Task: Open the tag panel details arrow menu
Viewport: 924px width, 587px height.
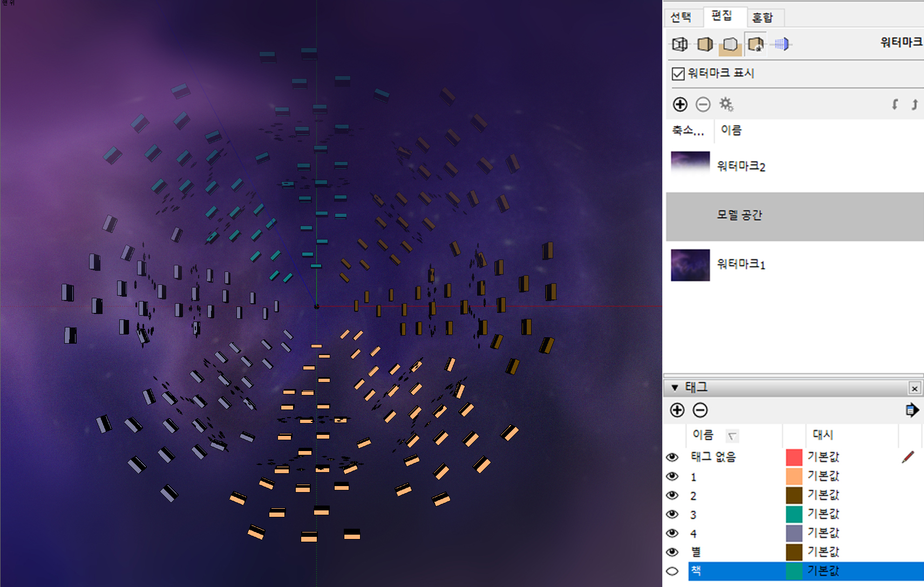Action: [912, 410]
